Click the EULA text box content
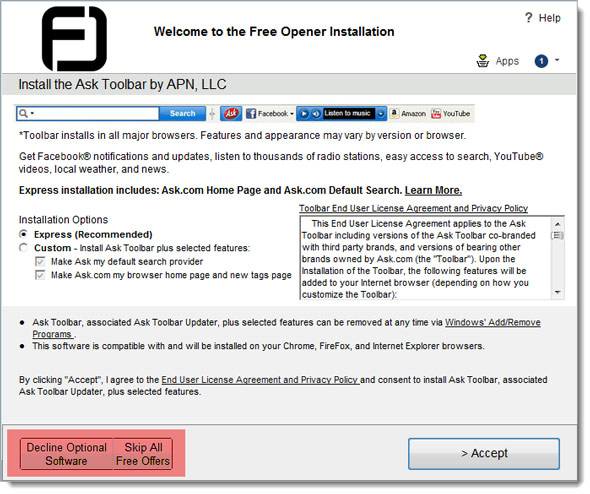This screenshot has height=494, width=590. click(x=425, y=258)
